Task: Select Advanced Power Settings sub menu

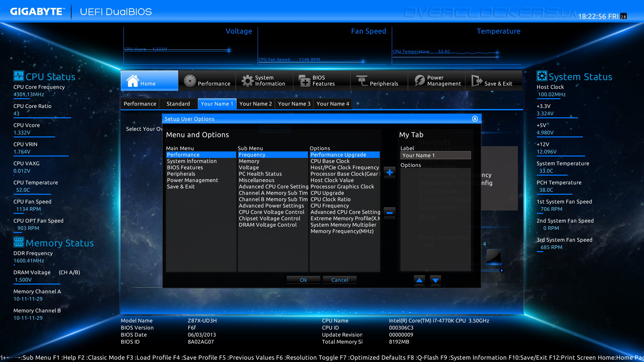Action: click(x=273, y=205)
